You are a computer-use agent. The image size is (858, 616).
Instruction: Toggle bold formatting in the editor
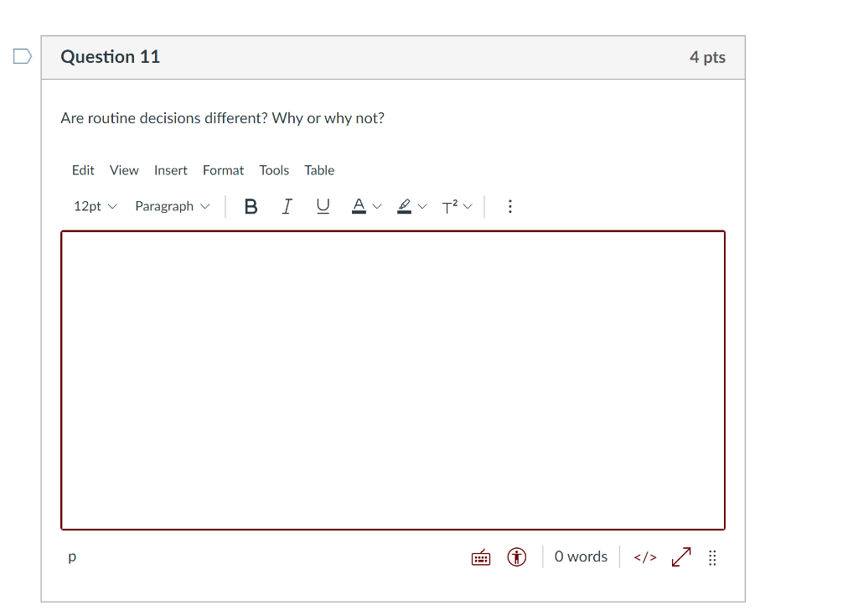pyautogui.click(x=250, y=206)
